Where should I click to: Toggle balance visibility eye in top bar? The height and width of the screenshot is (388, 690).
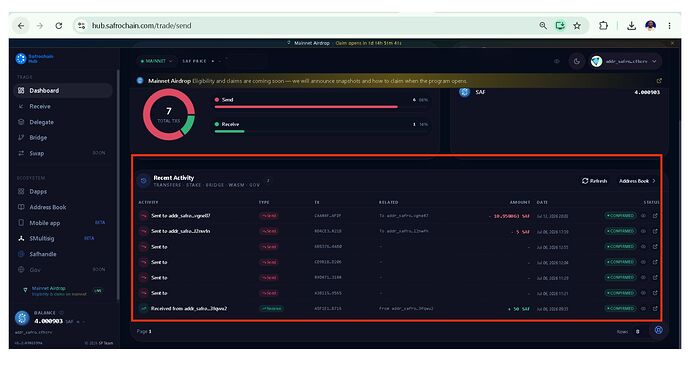[557, 61]
